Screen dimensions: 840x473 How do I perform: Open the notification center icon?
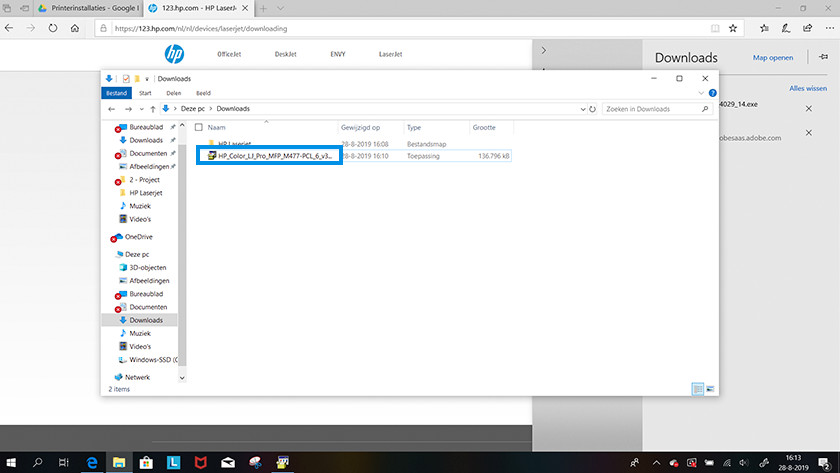coord(824,463)
